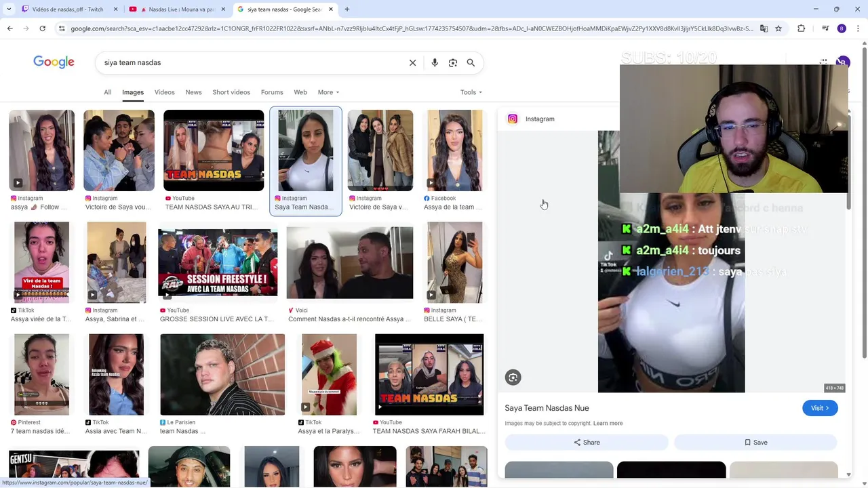Open Short videos tab

click(231, 92)
